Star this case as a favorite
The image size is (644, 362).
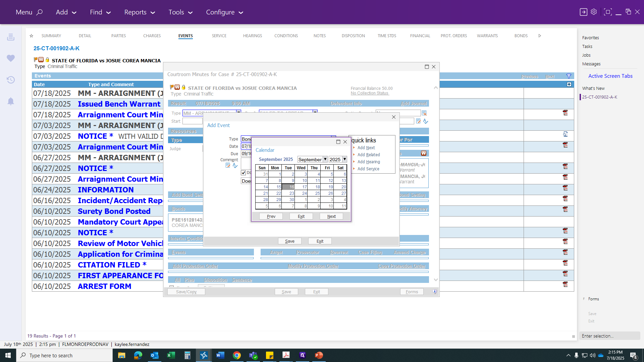[31, 36]
